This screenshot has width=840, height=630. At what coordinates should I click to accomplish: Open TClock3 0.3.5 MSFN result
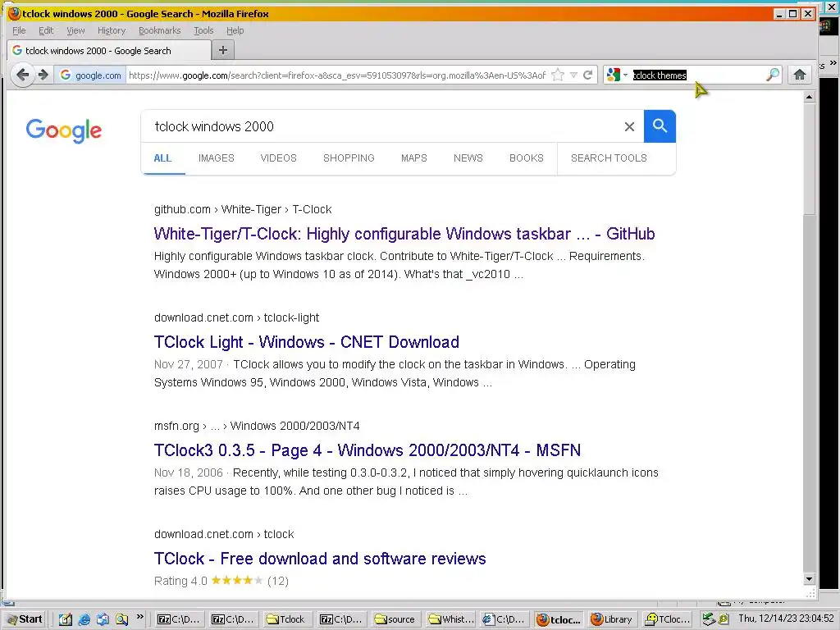pos(367,450)
